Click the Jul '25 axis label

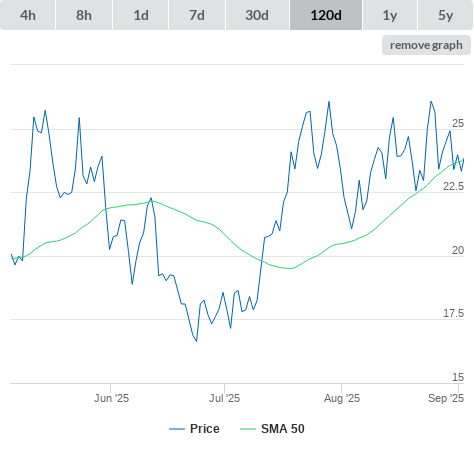click(224, 398)
